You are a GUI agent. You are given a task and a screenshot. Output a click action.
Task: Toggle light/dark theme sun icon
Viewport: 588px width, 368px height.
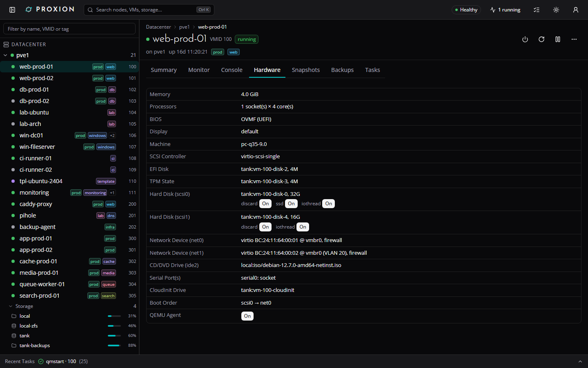(x=556, y=10)
